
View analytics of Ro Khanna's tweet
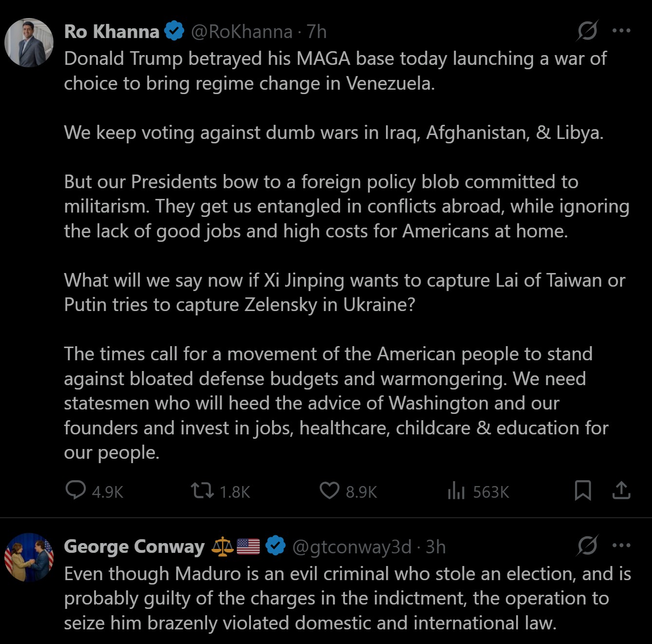pyautogui.click(x=456, y=491)
